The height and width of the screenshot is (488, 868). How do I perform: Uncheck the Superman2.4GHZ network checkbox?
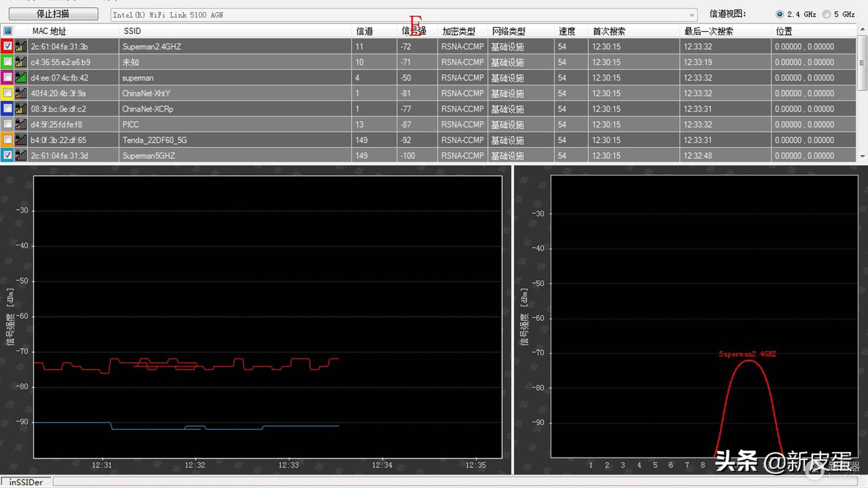8,46
